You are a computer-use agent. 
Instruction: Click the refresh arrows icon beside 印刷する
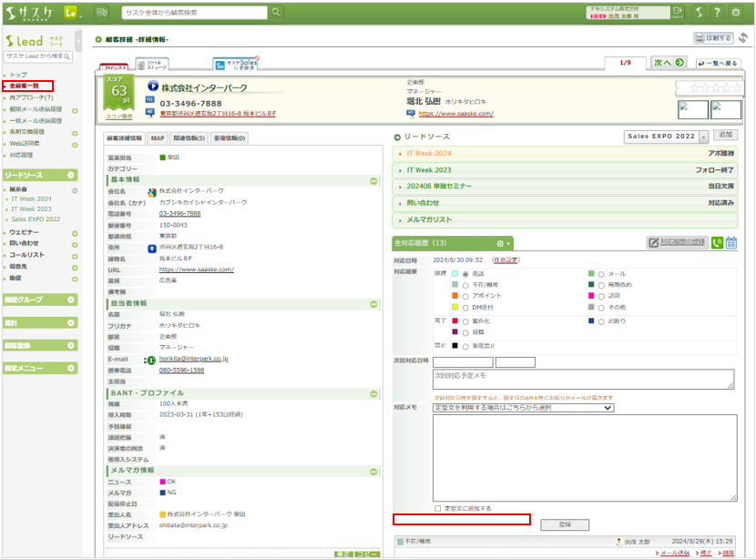coord(743,37)
